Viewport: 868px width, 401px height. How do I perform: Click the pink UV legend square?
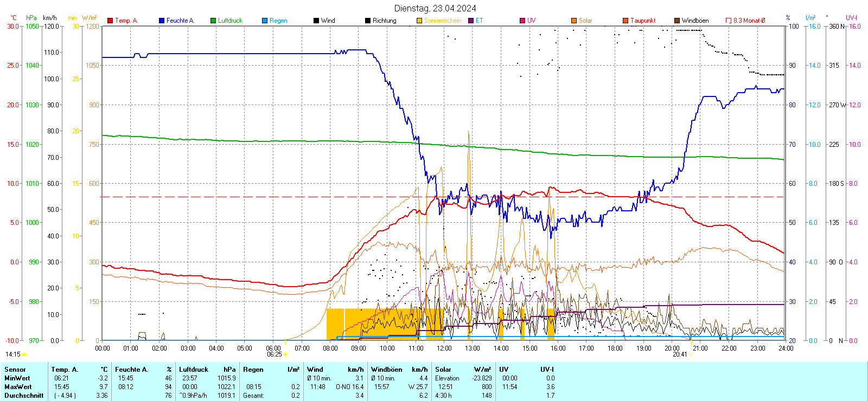[522, 21]
